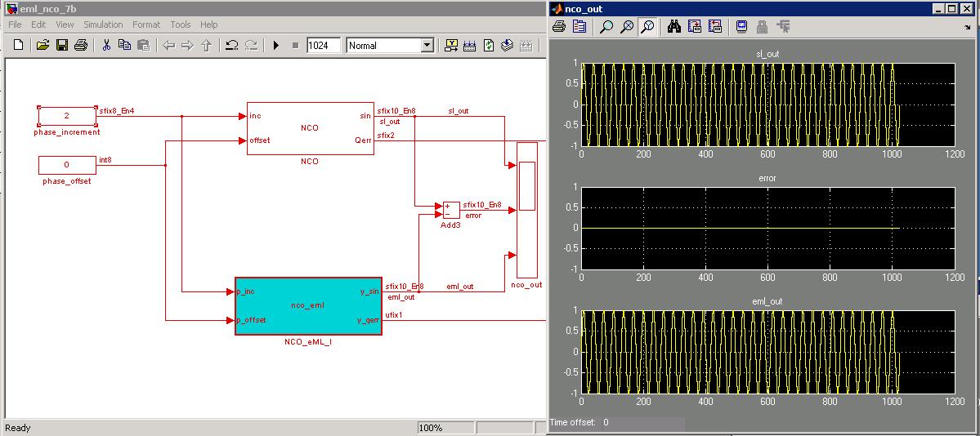Screen dimensions: 980x436
Task: Click the simulation stop time field
Action: pyautogui.click(x=324, y=46)
